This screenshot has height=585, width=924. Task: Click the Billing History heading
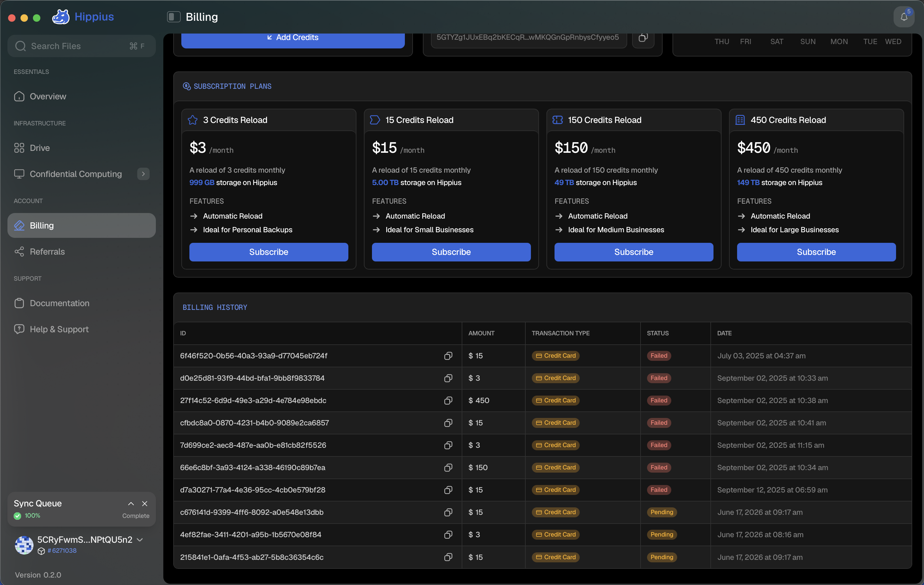point(215,307)
